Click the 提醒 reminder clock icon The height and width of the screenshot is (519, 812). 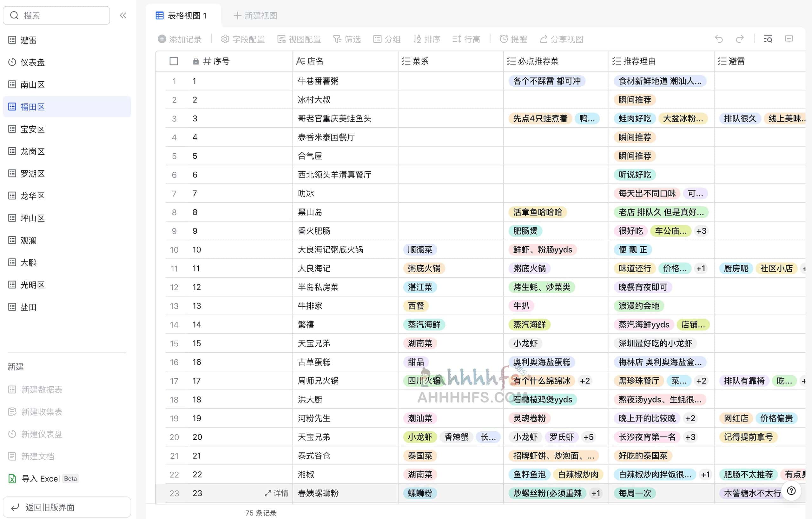pyautogui.click(x=504, y=39)
